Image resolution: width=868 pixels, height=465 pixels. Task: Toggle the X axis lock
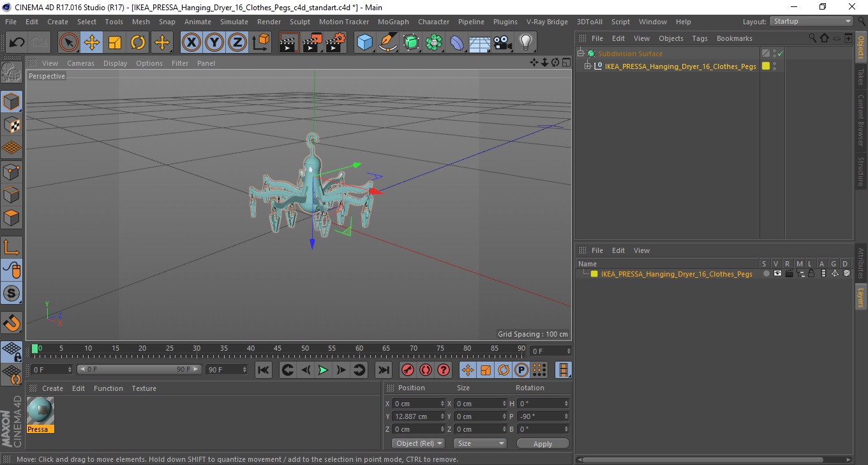pyautogui.click(x=191, y=43)
